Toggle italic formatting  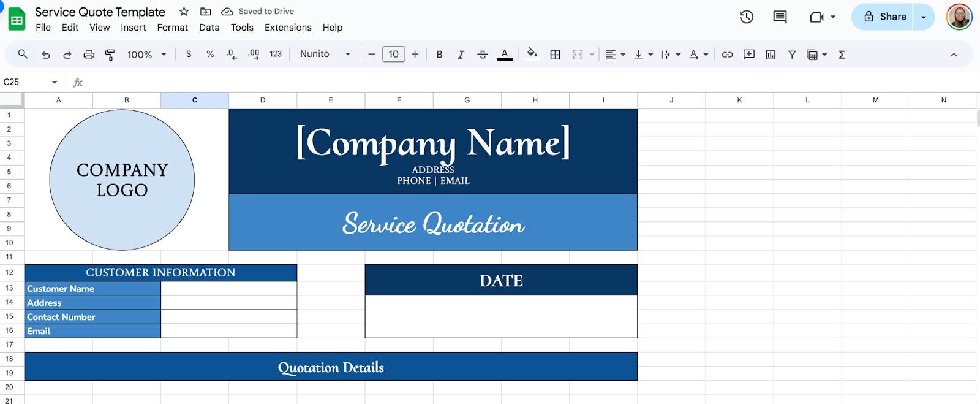(461, 55)
